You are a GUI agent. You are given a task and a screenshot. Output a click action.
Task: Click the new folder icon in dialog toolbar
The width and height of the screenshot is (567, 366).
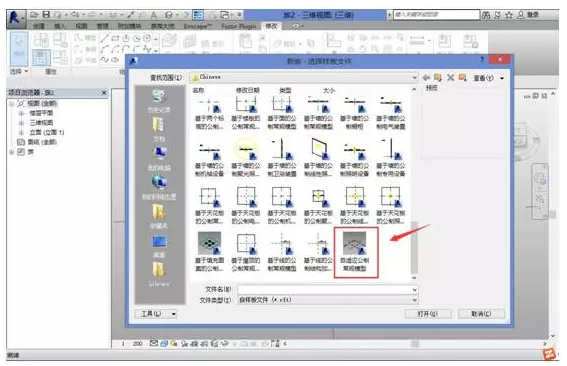pyautogui.click(x=462, y=77)
